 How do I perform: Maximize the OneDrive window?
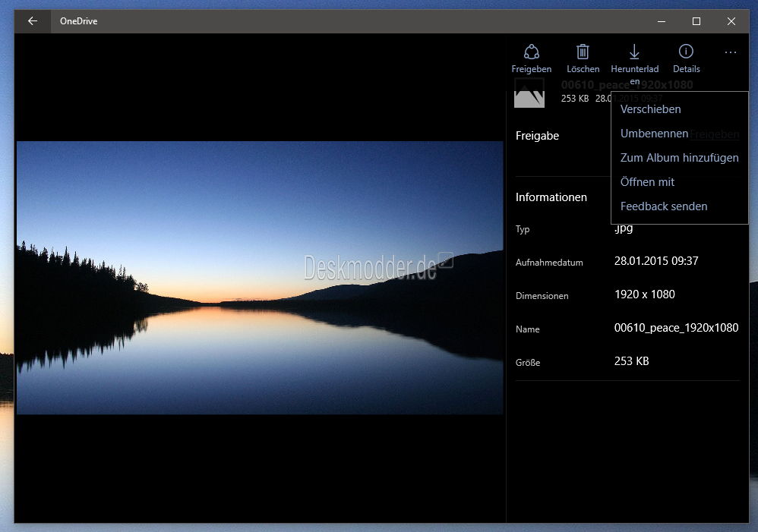coord(696,21)
